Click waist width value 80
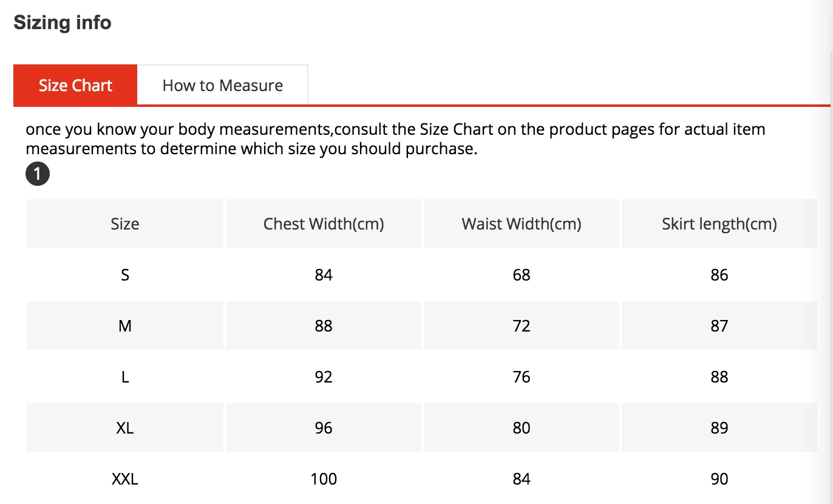 [x=522, y=427]
